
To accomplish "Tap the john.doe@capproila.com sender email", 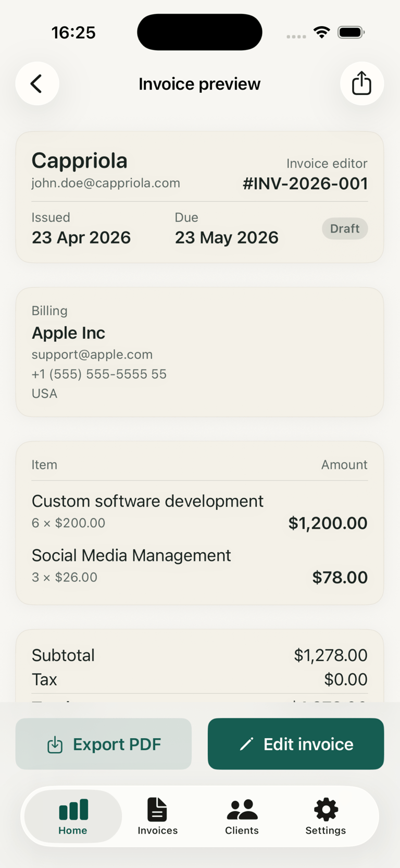I will coord(106,183).
